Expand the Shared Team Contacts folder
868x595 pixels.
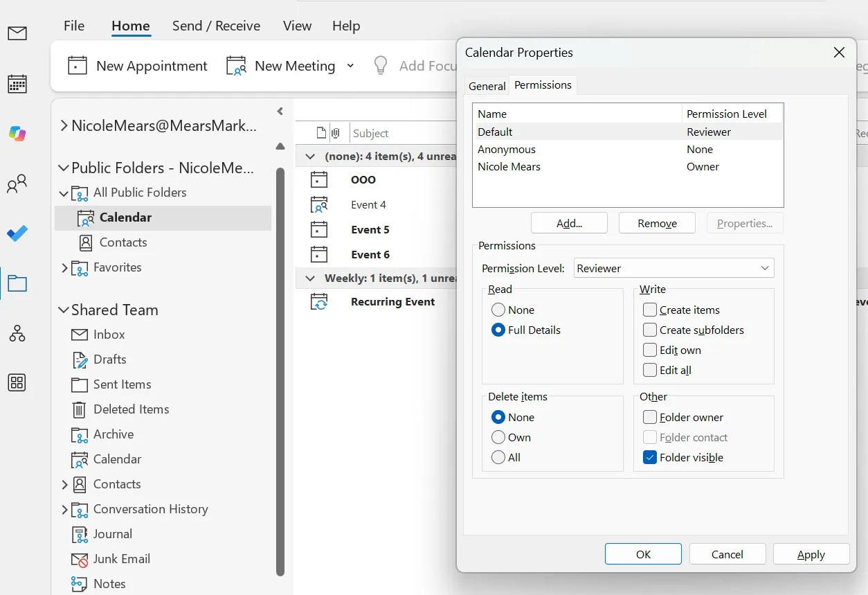64,484
